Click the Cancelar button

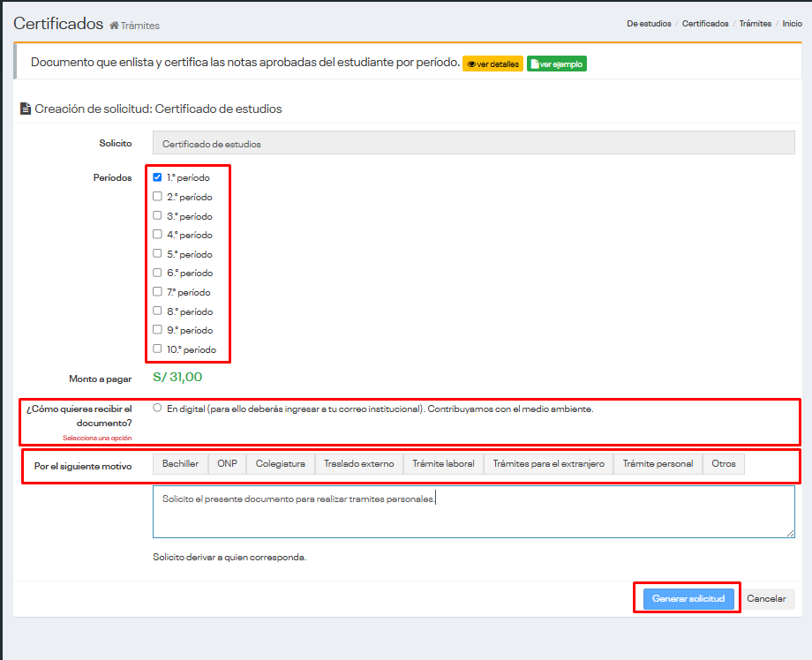point(766,599)
